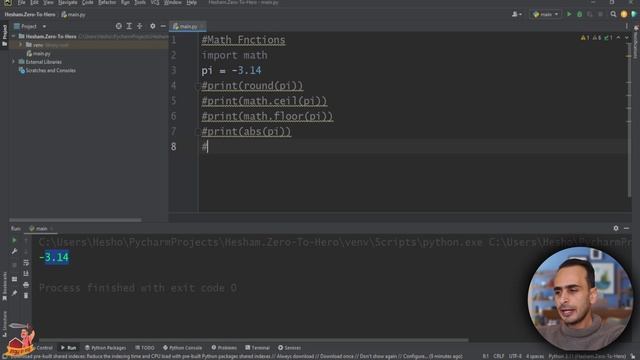Click wrench icon in Run panel
640x360 pixels.
pos(14,251)
